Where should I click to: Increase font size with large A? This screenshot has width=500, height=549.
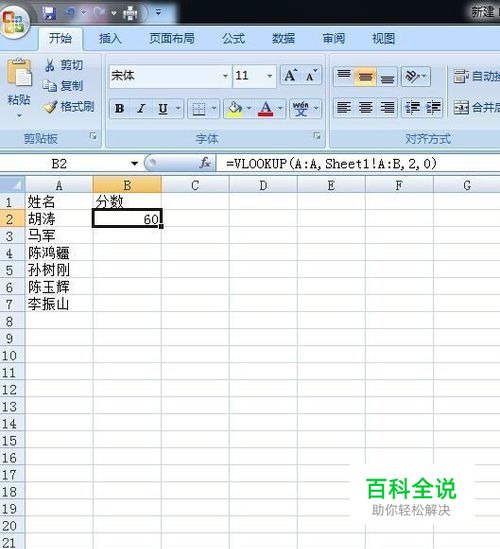tap(291, 75)
